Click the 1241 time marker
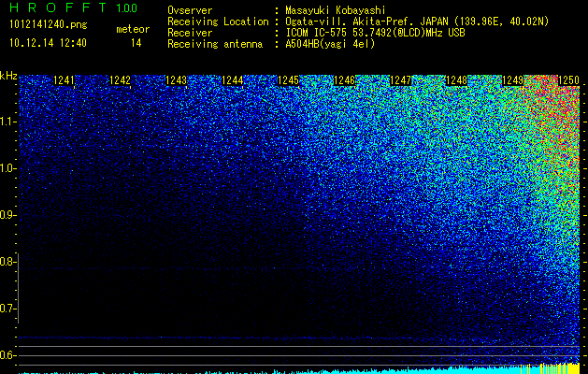 (x=65, y=80)
